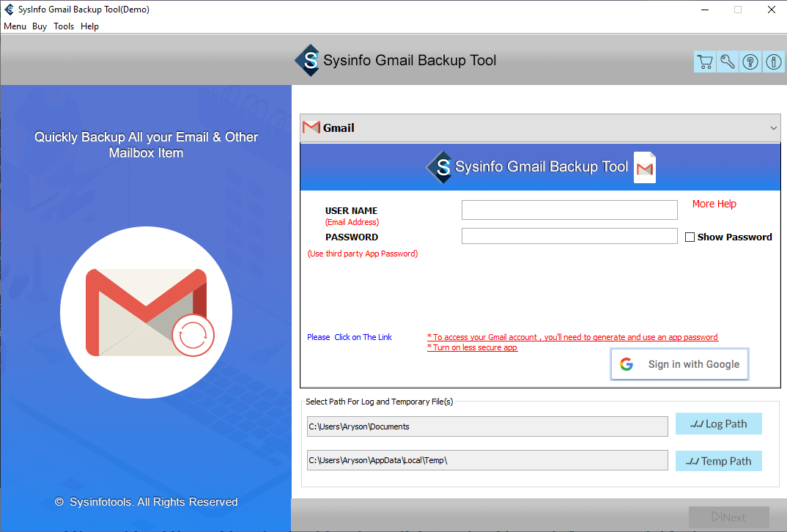Open the info about icon
Screen dimensions: 787x532
(774, 62)
